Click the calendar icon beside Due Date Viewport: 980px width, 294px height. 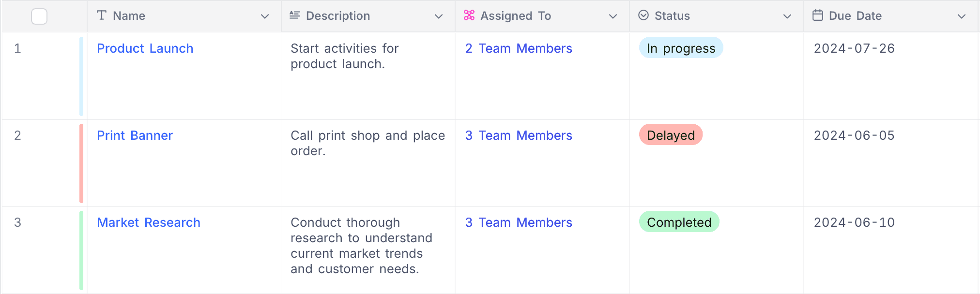(818, 15)
